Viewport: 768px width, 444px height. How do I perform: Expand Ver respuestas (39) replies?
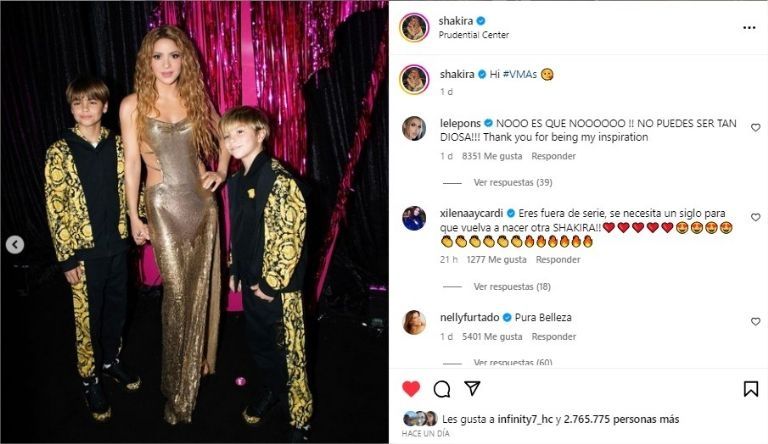512,182
